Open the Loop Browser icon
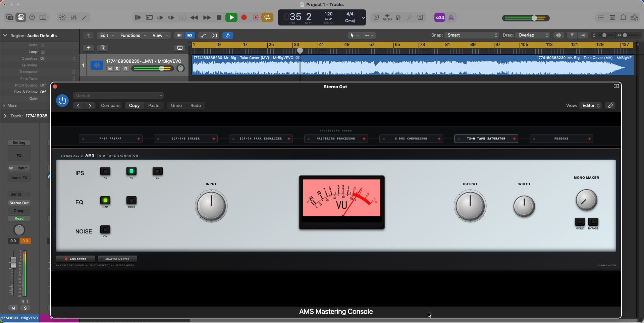The height and width of the screenshot is (323, 644). [623, 17]
